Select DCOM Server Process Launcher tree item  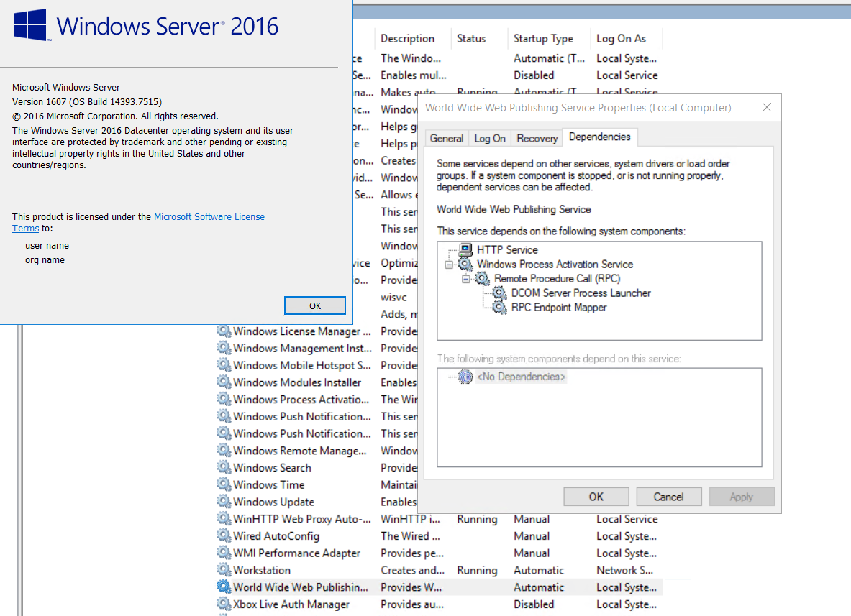[x=581, y=293]
